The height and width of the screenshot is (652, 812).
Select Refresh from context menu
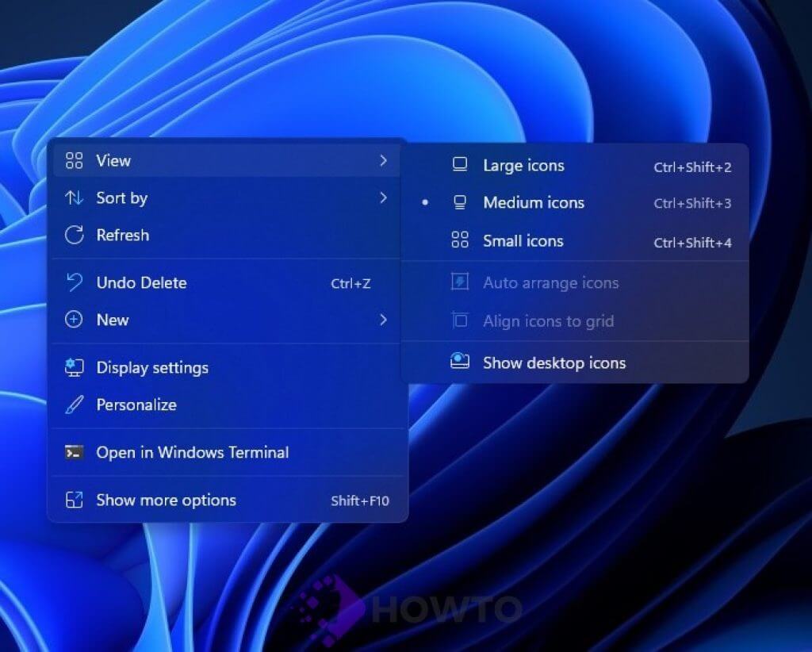click(x=227, y=235)
